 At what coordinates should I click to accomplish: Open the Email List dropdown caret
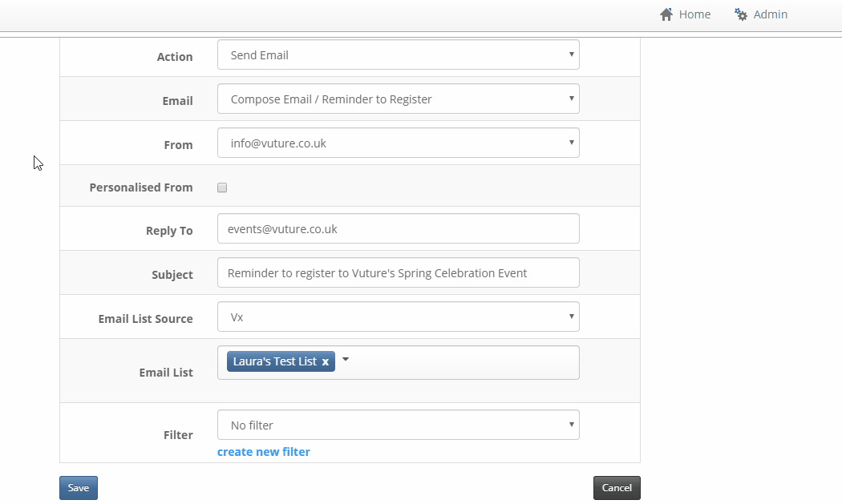pos(346,359)
